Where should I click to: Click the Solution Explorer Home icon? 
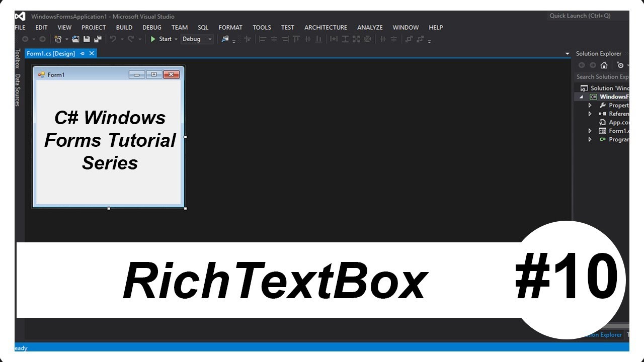pos(604,65)
